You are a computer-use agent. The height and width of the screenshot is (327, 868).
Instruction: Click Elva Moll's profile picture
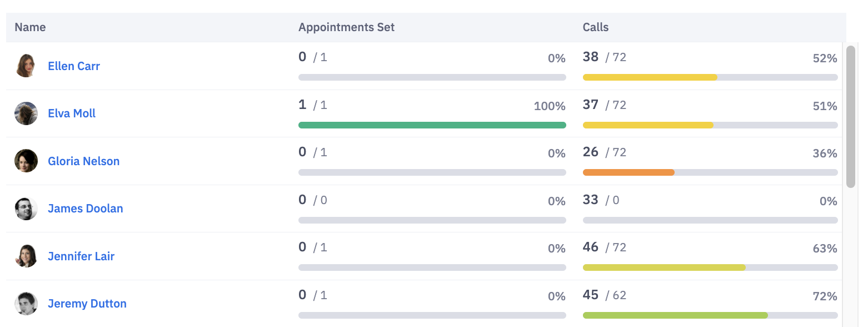[26, 113]
